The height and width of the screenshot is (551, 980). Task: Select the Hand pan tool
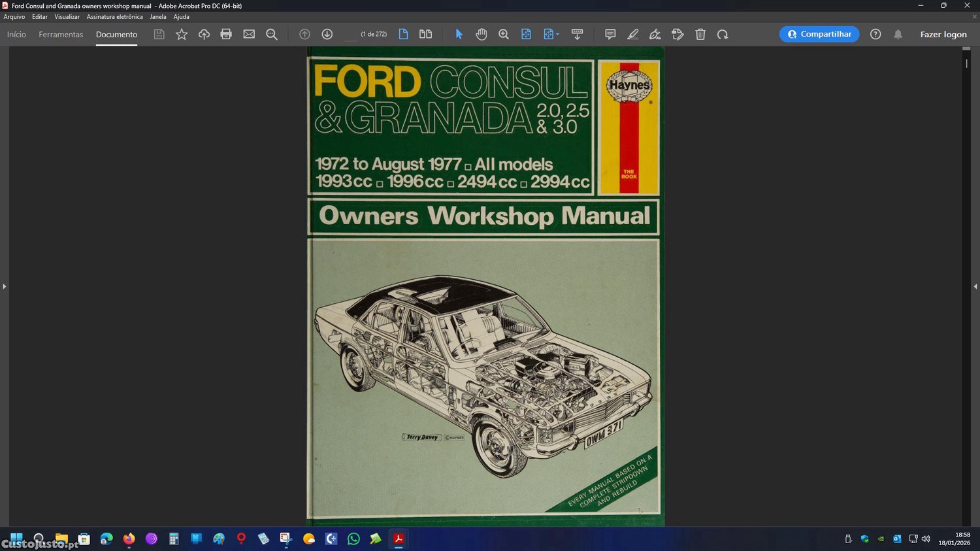click(482, 34)
